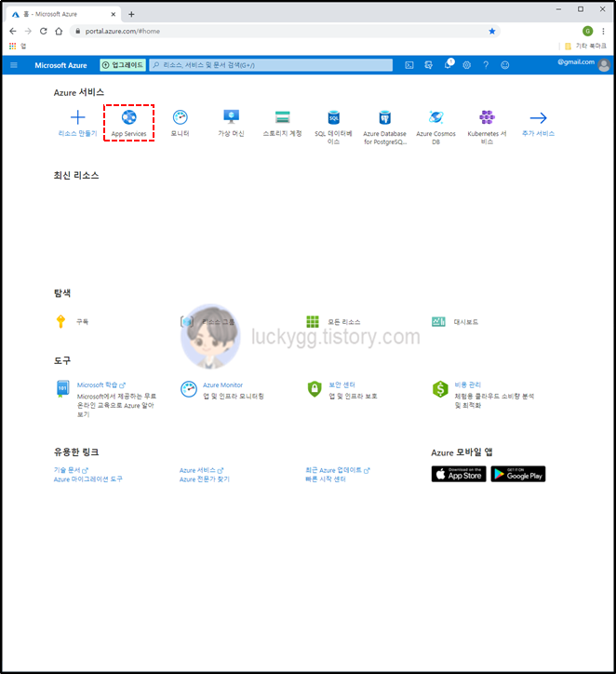Open the SQL databases service icon
Image resolution: width=616 pixels, height=674 pixels.
pos(333,117)
